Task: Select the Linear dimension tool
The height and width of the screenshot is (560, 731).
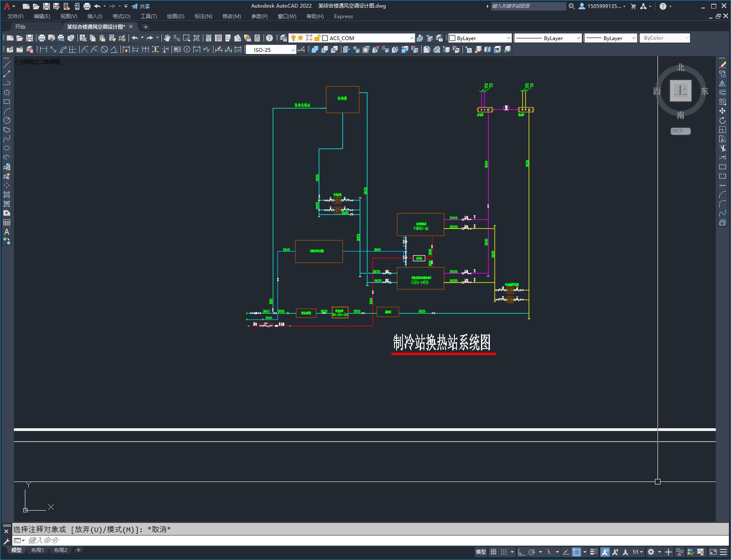Action: click(x=43, y=50)
